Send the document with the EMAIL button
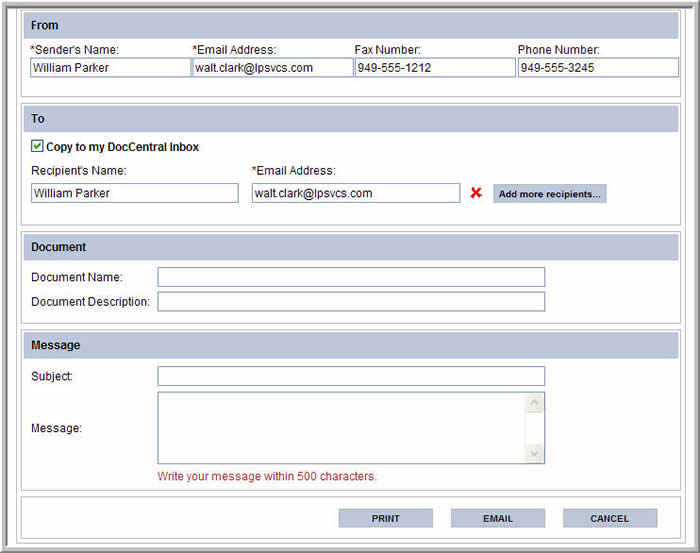This screenshot has width=700, height=553. (x=497, y=518)
